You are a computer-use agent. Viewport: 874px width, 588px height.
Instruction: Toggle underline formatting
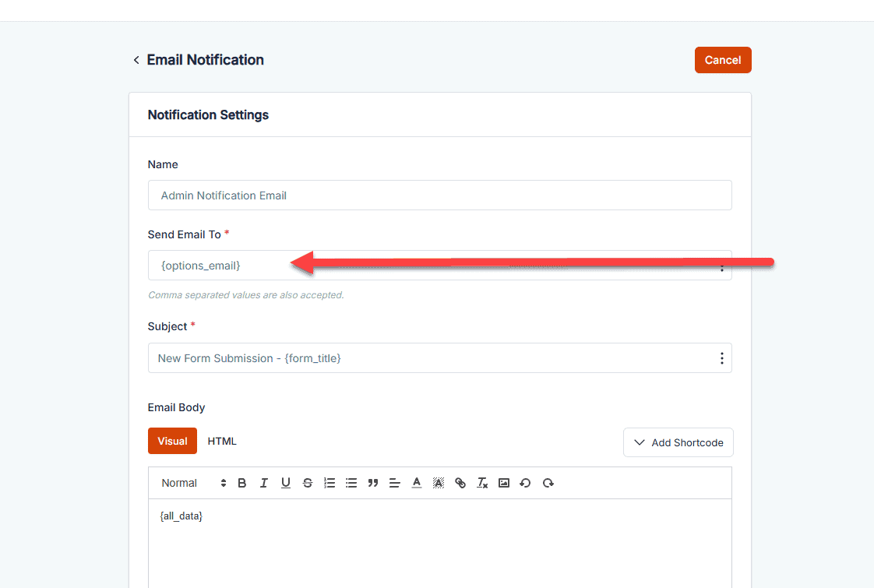[285, 483]
